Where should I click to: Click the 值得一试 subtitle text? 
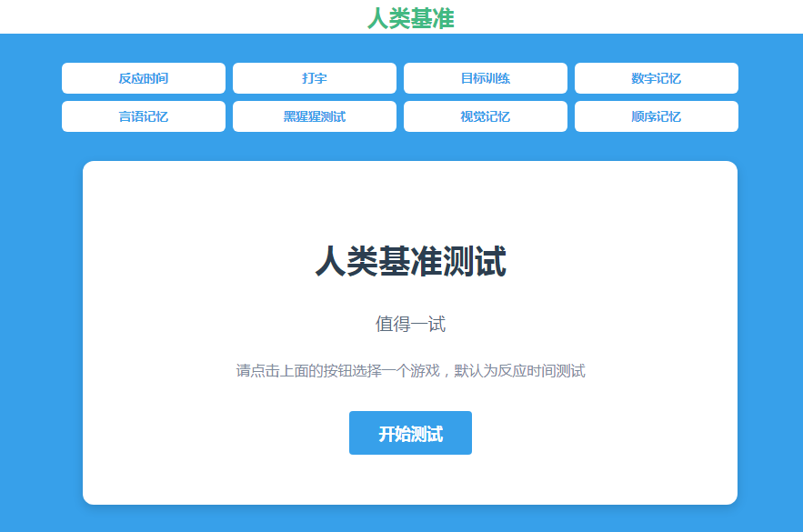pyautogui.click(x=410, y=325)
